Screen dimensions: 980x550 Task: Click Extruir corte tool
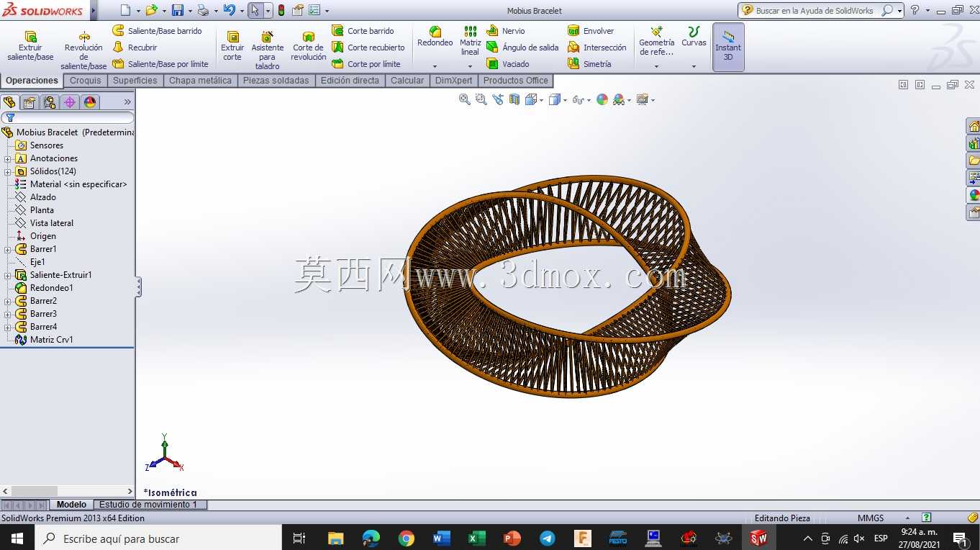pyautogui.click(x=232, y=46)
